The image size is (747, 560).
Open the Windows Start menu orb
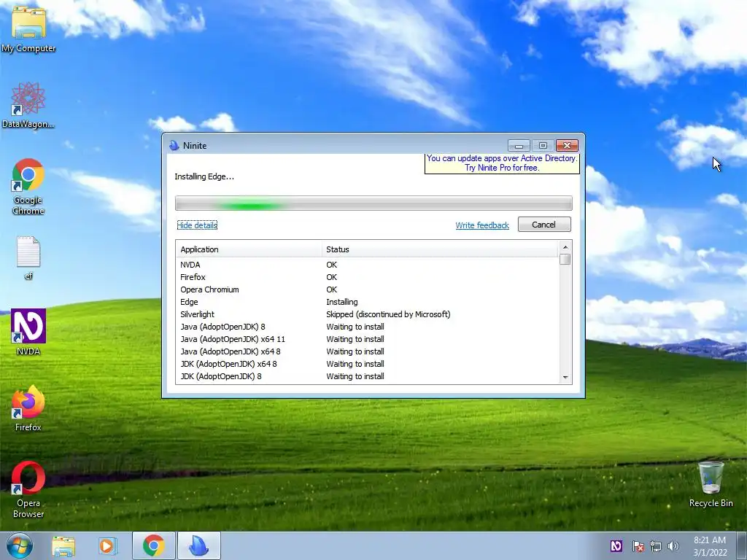(x=20, y=545)
